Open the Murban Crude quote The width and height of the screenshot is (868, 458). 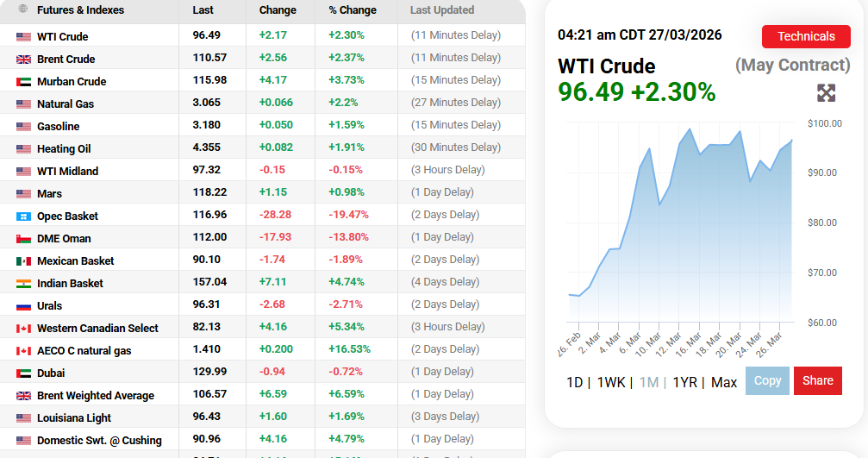coord(72,81)
